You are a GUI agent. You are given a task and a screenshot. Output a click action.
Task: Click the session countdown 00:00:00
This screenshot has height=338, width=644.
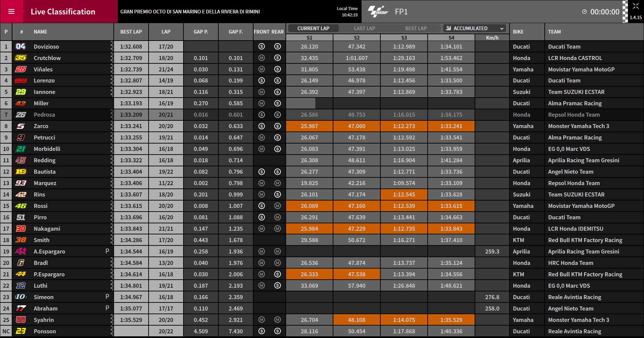[x=605, y=12]
